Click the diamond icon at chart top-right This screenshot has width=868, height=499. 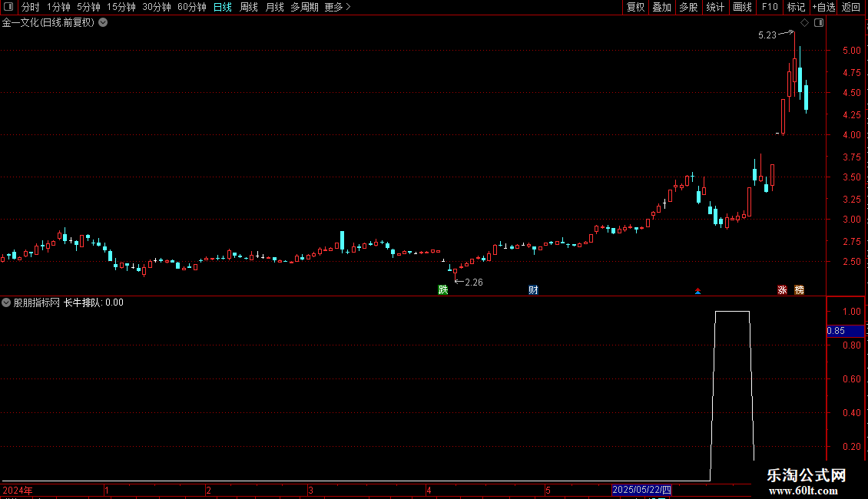tap(804, 22)
